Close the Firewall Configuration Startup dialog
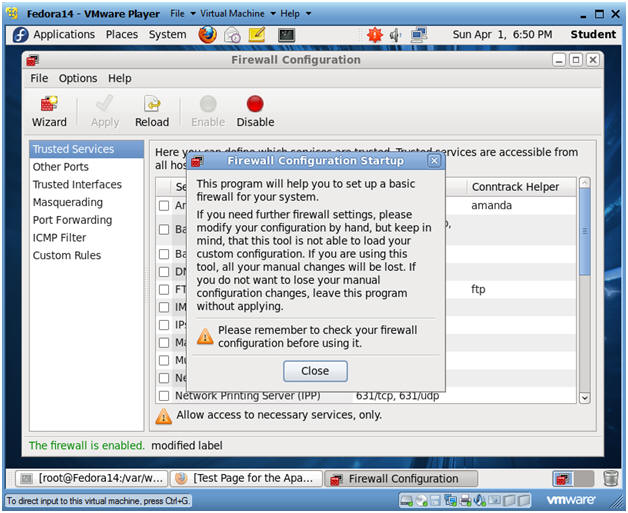The image size is (628, 513). coord(315,371)
